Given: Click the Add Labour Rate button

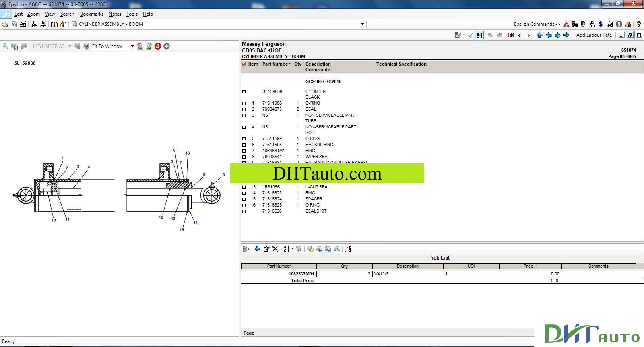Looking at the screenshot, I should pyautogui.click(x=594, y=35).
